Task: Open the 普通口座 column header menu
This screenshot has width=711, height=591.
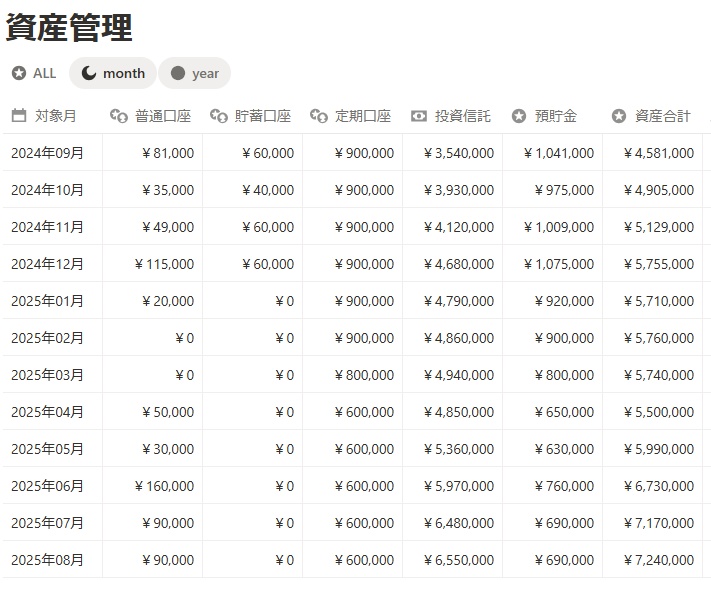Action: point(152,116)
